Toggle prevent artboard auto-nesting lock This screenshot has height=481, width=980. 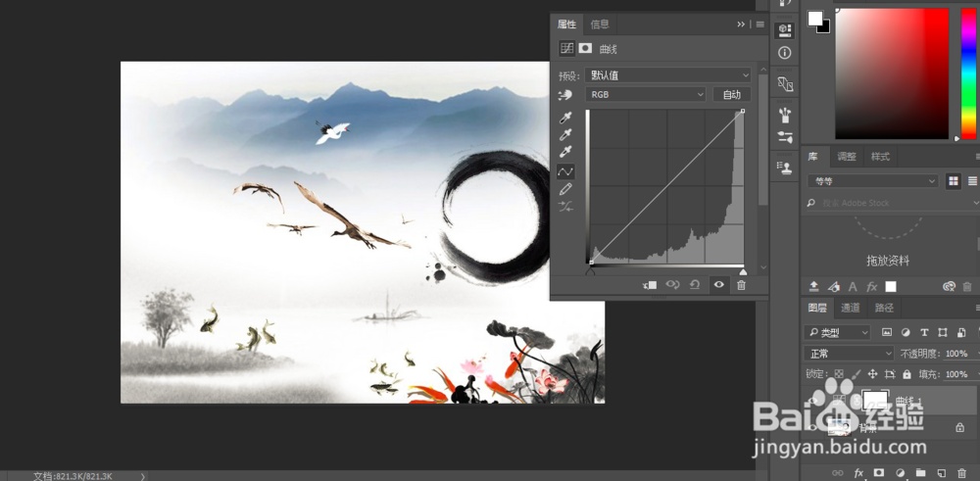click(890, 374)
